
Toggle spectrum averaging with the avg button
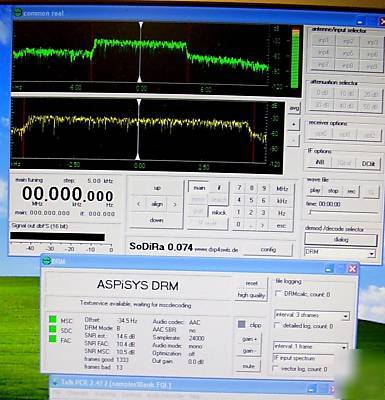point(294,108)
